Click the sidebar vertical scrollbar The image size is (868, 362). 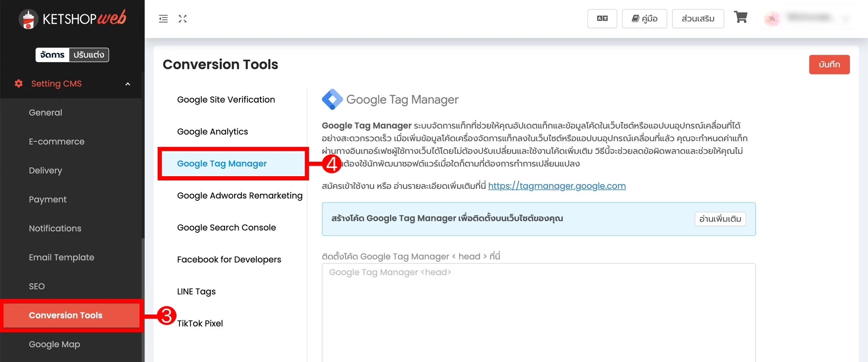pyautogui.click(x=143, y=300)
